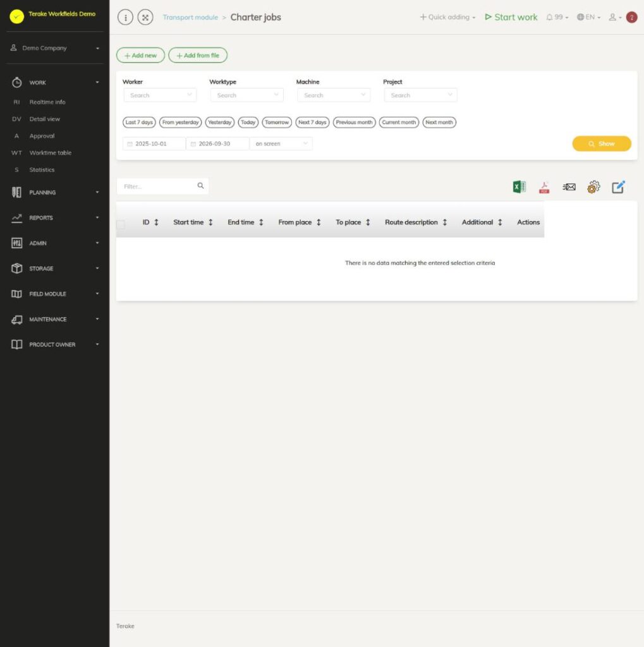Open the Machine search dropdown

coord(334,95)
